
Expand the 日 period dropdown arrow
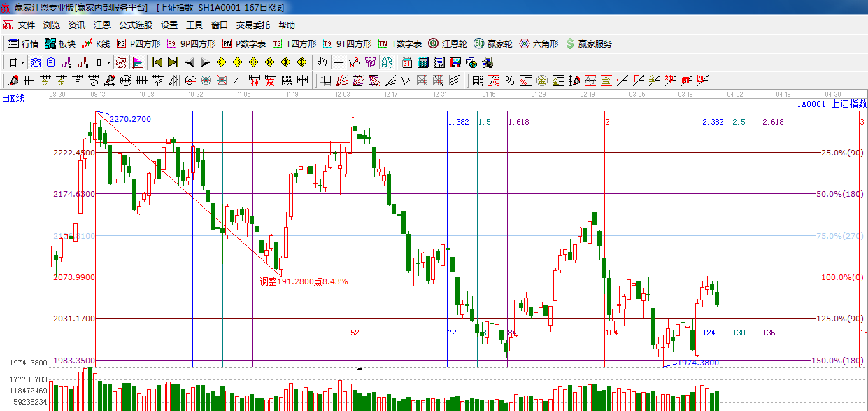pos(22,62)
